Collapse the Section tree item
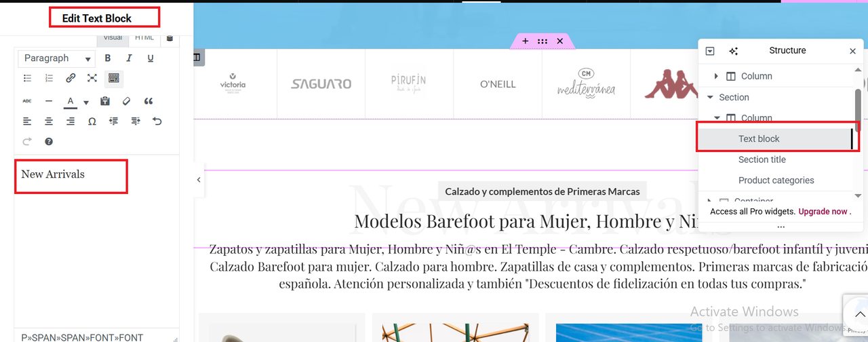The height and width of the screenshot is (342, 868). [x=710, y=98]
